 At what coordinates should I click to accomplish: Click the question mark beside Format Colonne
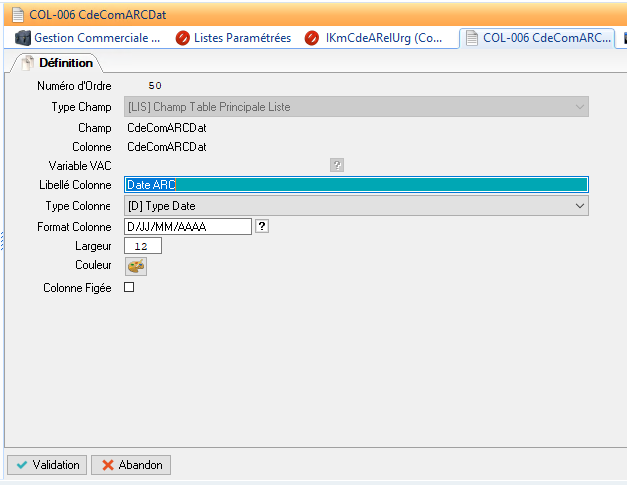[x=262, y=226]
